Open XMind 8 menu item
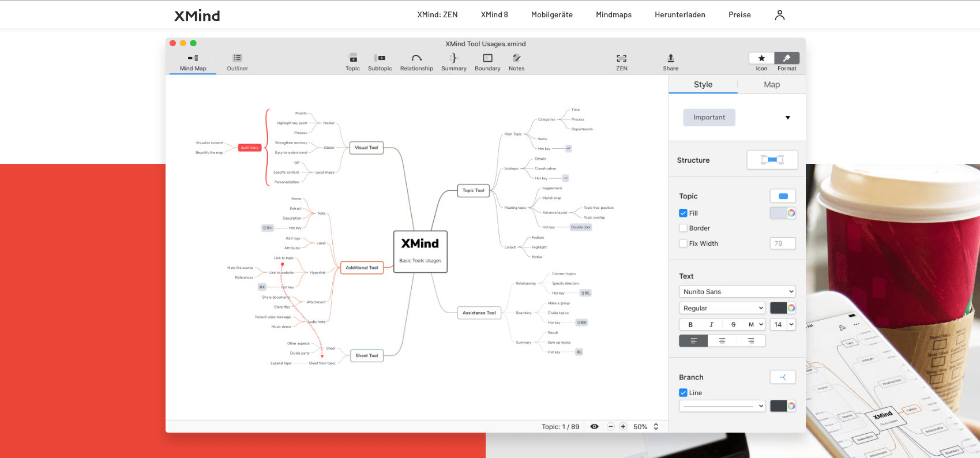 [494, 15]
